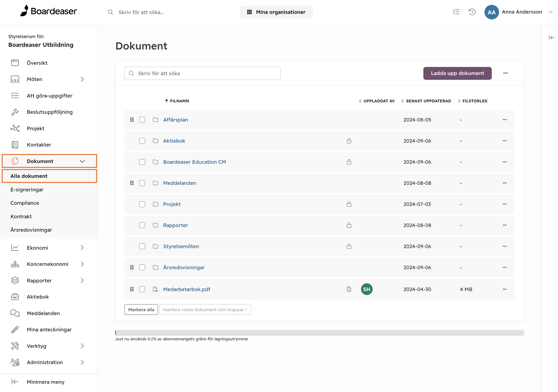
Task: Click document search field Skriv för att söka
Action: pos(202,73)
